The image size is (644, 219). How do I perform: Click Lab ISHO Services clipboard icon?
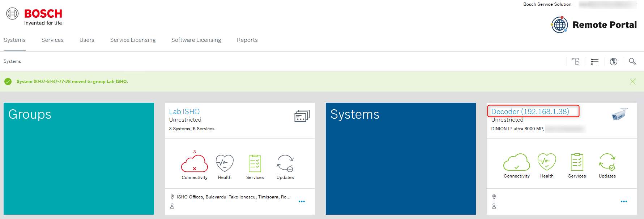click(255, 163)
